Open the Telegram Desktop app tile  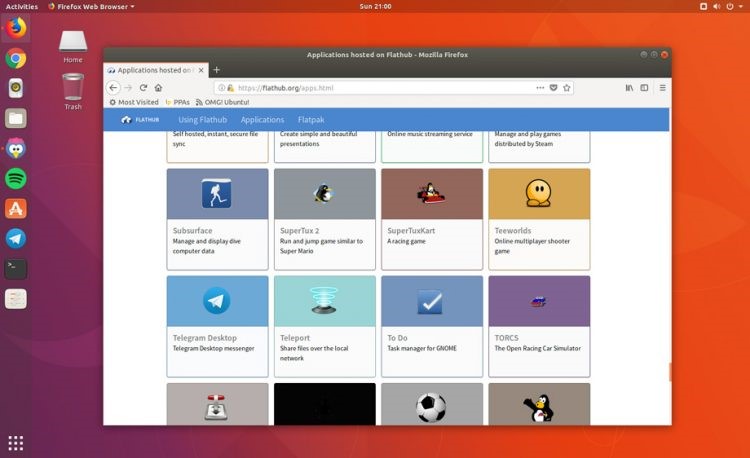tap(217, 301)
